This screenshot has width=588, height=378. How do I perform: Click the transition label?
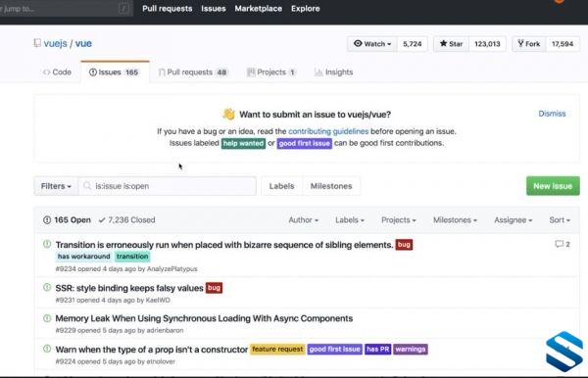click(132, 257)
